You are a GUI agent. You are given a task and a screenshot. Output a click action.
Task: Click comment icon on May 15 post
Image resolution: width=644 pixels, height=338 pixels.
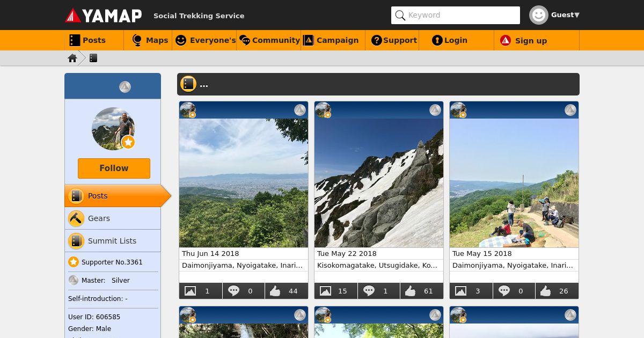click(504, 291)
